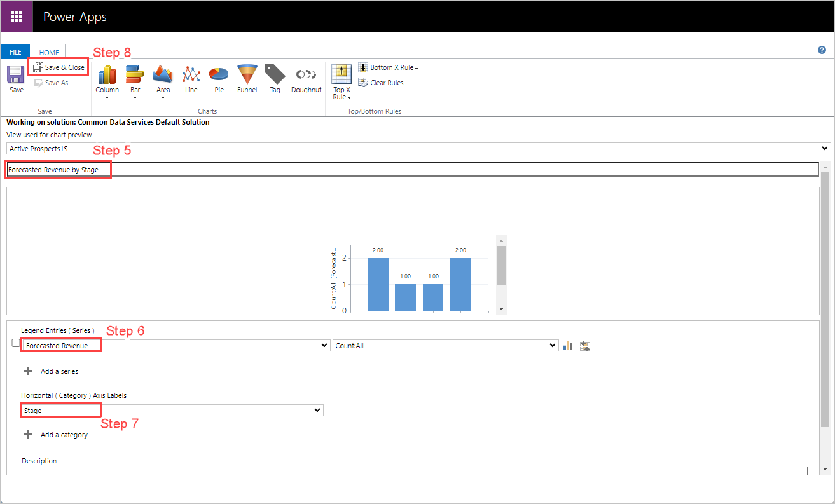
Task: Select the Column chart type
Action: click(x=106, y=78)
